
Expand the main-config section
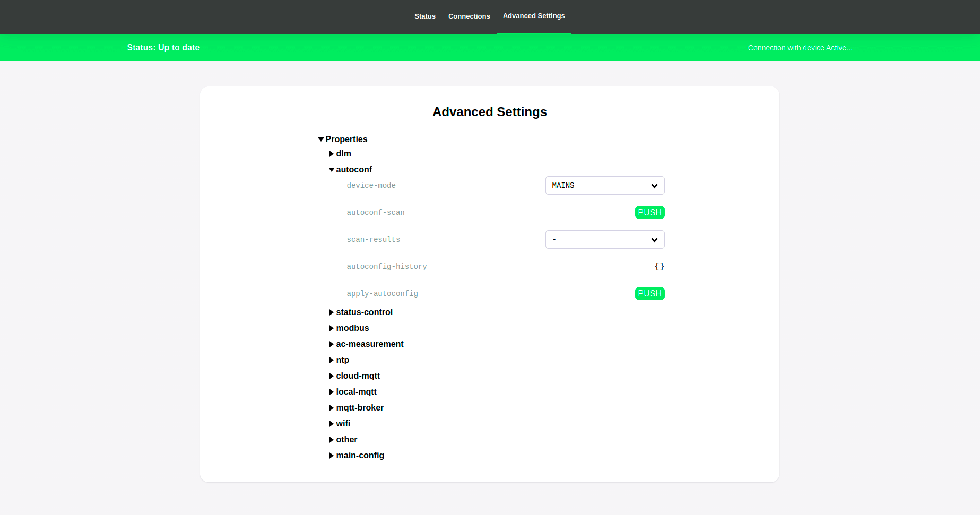pyautogui.click(x=357, y=455)
